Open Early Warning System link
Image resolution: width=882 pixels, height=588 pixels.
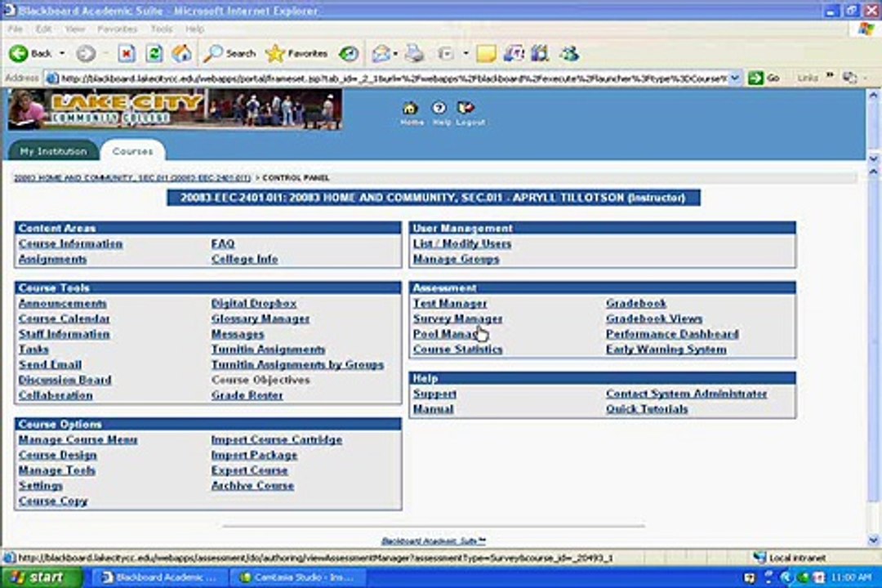coord(666,350)
